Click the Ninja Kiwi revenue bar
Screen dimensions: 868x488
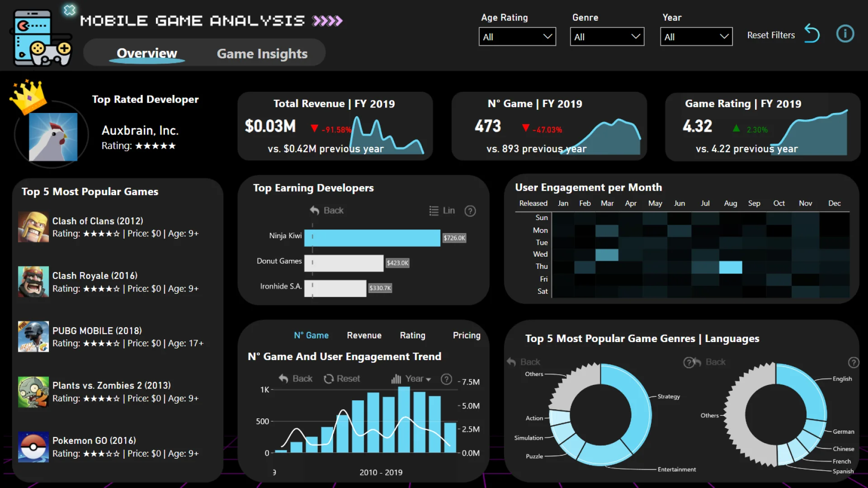[x=372, y=238]
